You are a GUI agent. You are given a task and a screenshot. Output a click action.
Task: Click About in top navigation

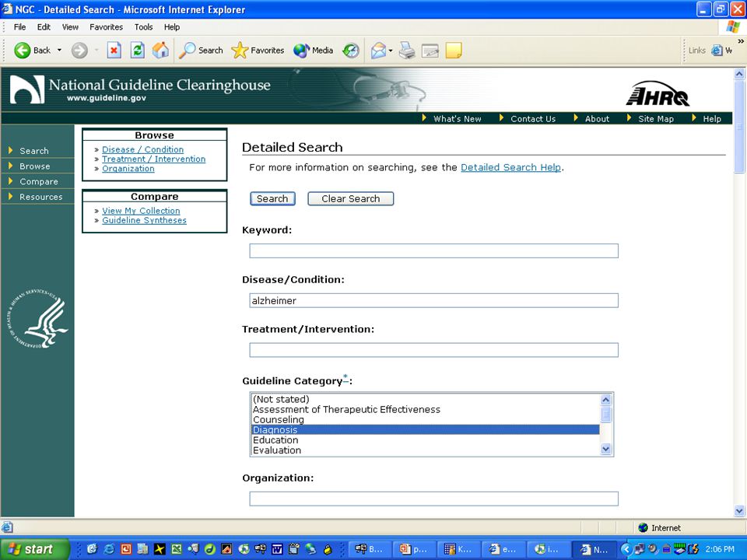coord(597,119)
